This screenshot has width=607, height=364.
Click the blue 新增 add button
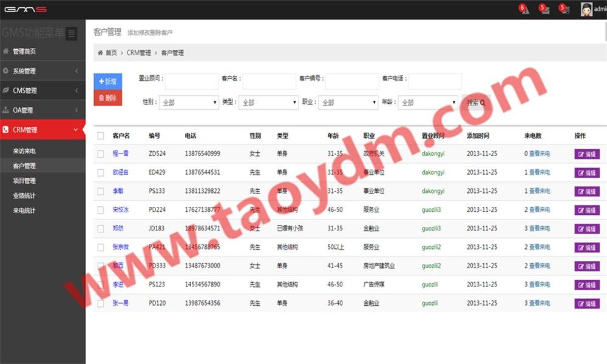(x=107, y=81)
